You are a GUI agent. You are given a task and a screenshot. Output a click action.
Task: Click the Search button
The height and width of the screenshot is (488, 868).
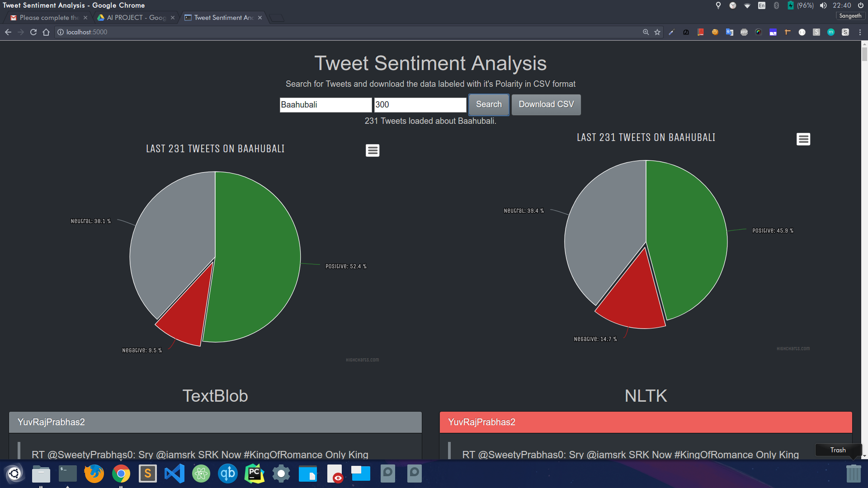pos(489,104)
